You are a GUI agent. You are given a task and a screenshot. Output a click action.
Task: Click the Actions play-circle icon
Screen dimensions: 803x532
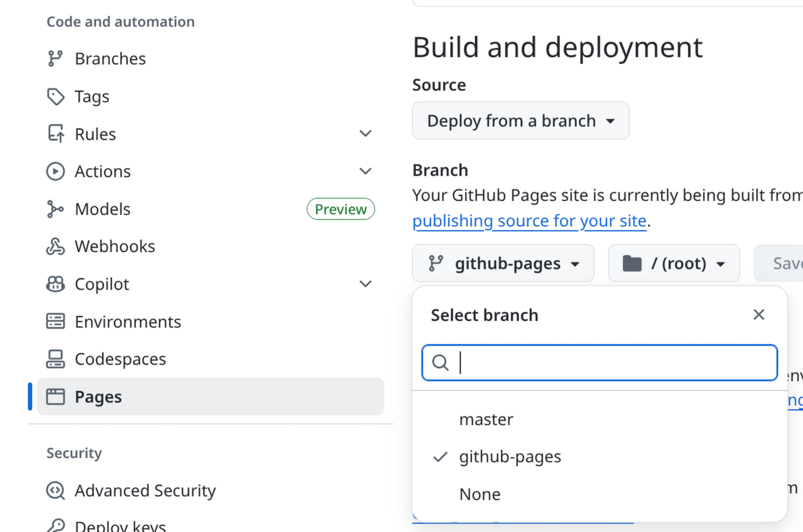tap(55, 171)
